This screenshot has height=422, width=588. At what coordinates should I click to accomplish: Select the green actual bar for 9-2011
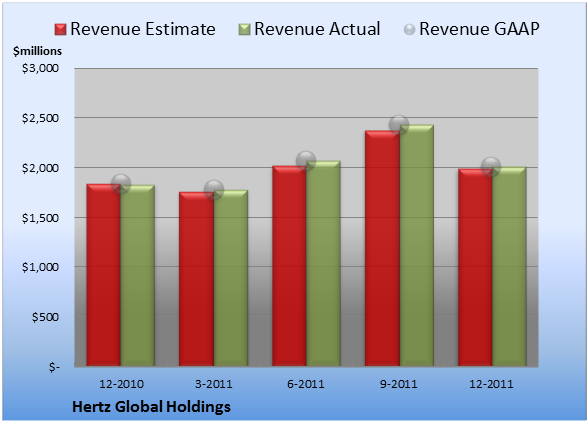416,245
